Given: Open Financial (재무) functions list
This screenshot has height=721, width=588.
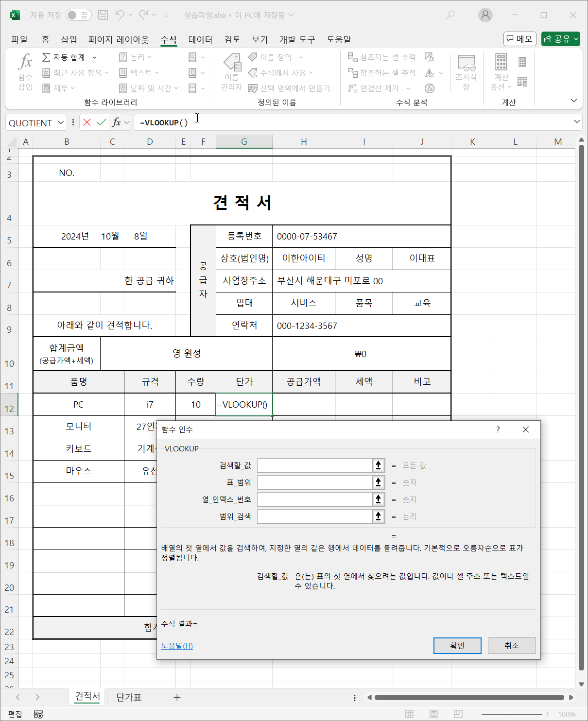Looking at the screenshot, I should click(x=58, y=88).
